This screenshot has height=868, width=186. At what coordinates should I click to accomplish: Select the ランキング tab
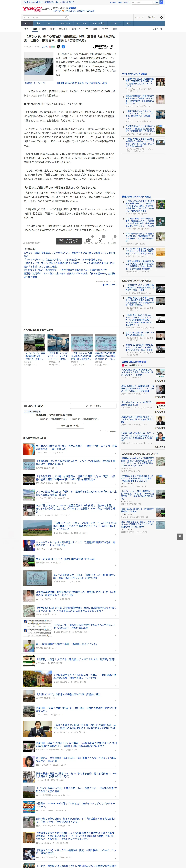[115, 24]
